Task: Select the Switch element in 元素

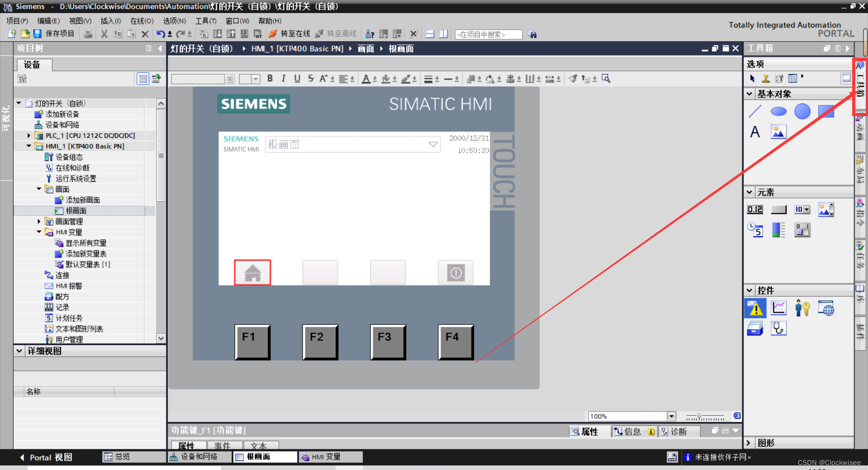Action: (x=802, y=230)
